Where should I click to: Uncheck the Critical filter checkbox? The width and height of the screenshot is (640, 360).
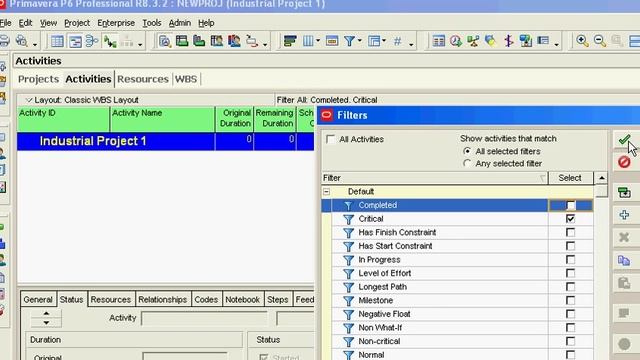[570, 219]
